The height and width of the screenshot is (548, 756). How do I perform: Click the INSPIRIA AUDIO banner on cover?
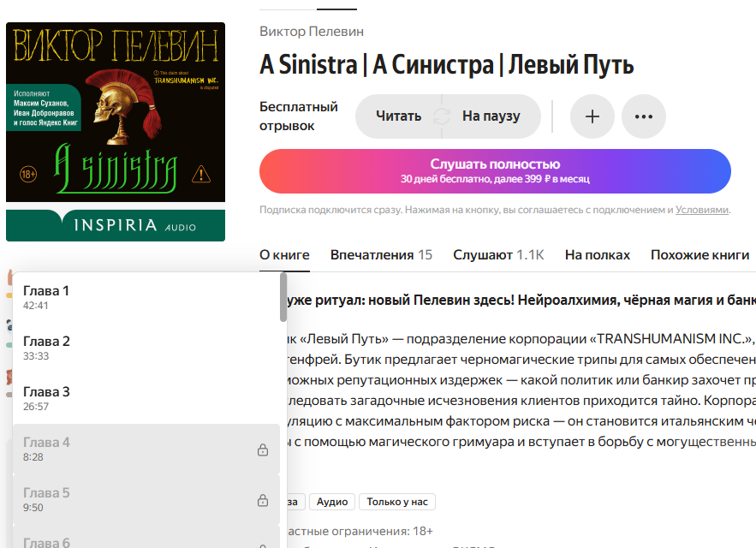(x=116, y=225)
